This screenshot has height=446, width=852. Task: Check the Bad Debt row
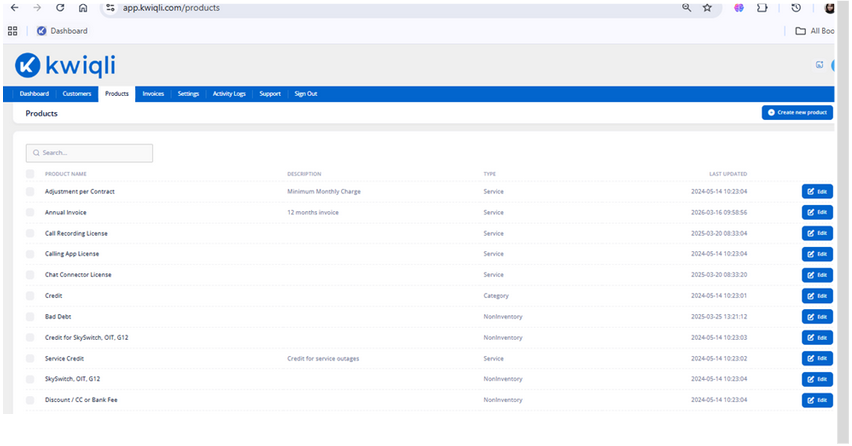click(x=30, y=317)
